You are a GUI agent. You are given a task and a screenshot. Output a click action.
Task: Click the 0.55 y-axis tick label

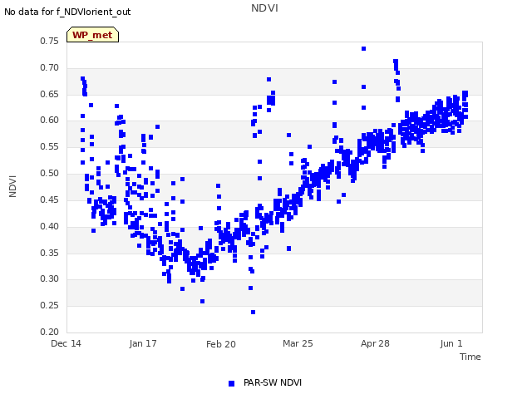point(49,146)
